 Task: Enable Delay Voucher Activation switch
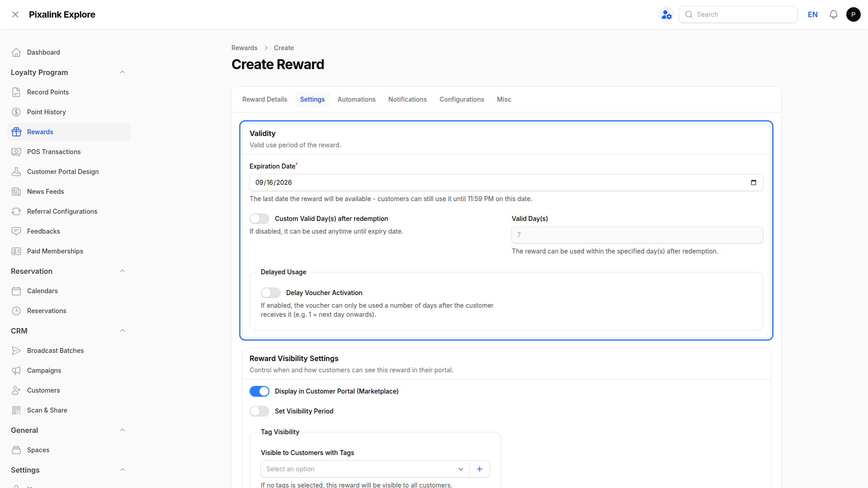click(x=271, y=293)
